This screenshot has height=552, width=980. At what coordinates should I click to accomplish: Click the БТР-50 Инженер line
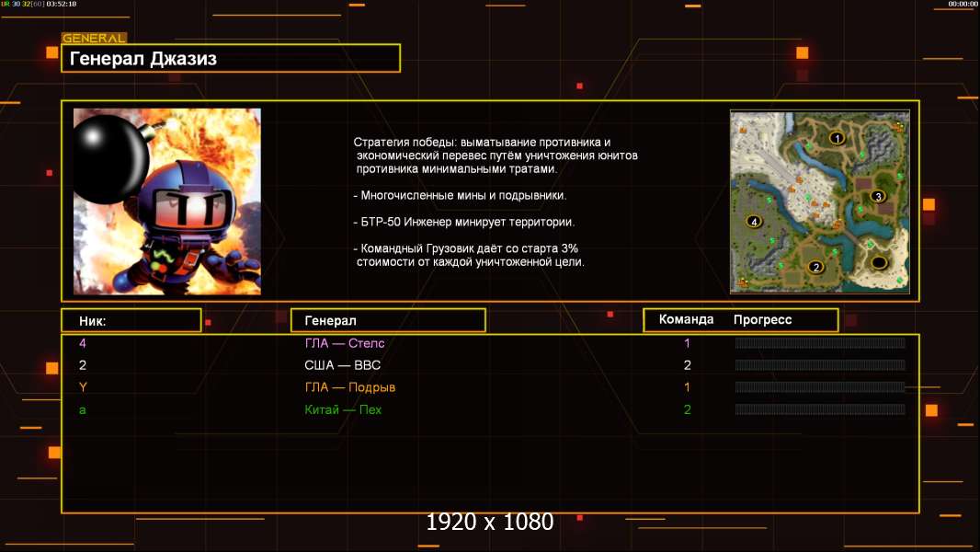point(463,222)
